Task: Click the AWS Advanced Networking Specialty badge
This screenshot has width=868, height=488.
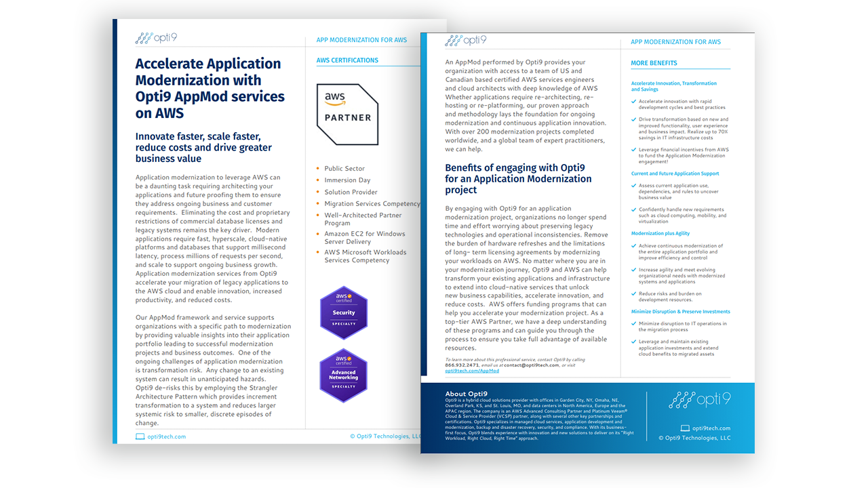Action: pyautogui.click(x=343, y=375)
